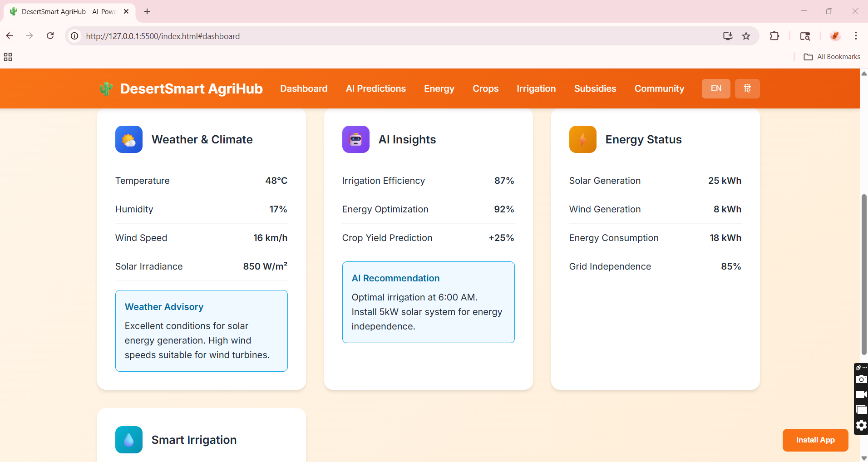Click the AI Insights robot icon
This screenshot has width=868, height=462.
coord(356,139)
